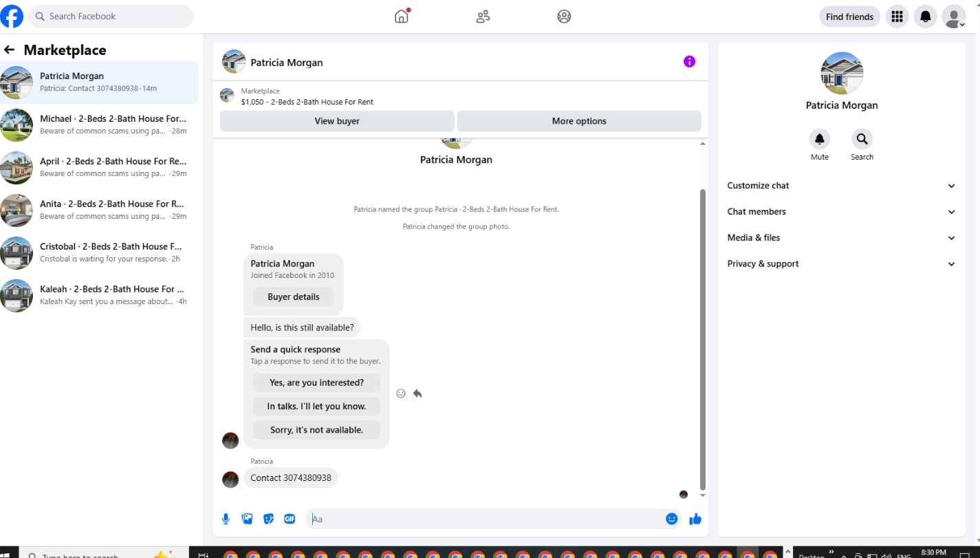
Task: Choose a sticker icon
Action: [268, 519]
